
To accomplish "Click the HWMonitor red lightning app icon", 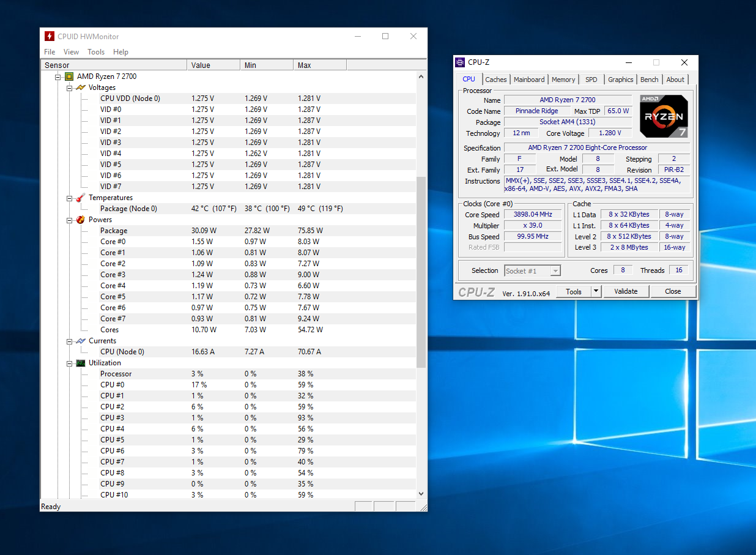I will 50,36.
